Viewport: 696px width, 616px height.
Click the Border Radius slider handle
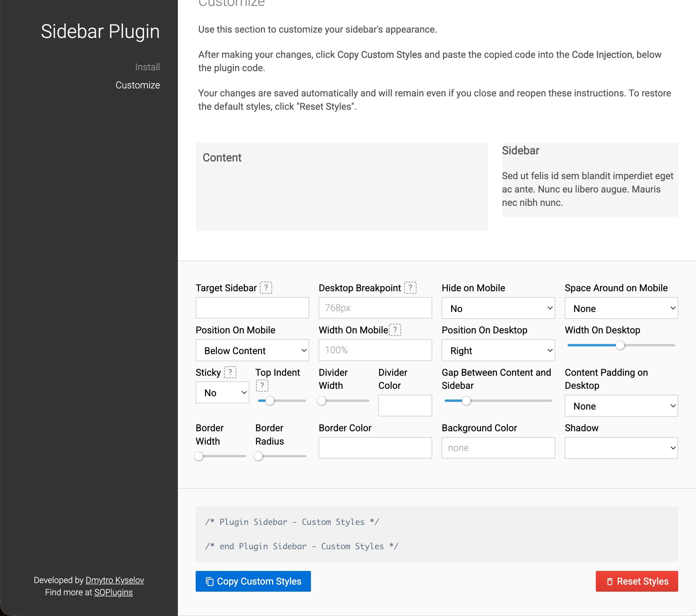click(x=258, y=456)
